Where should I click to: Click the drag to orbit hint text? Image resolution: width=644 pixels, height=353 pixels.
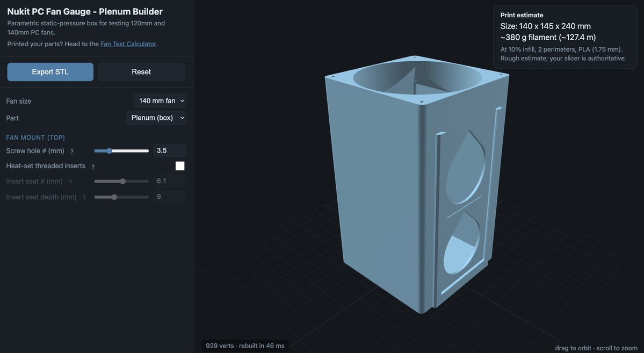click(596, 348)
